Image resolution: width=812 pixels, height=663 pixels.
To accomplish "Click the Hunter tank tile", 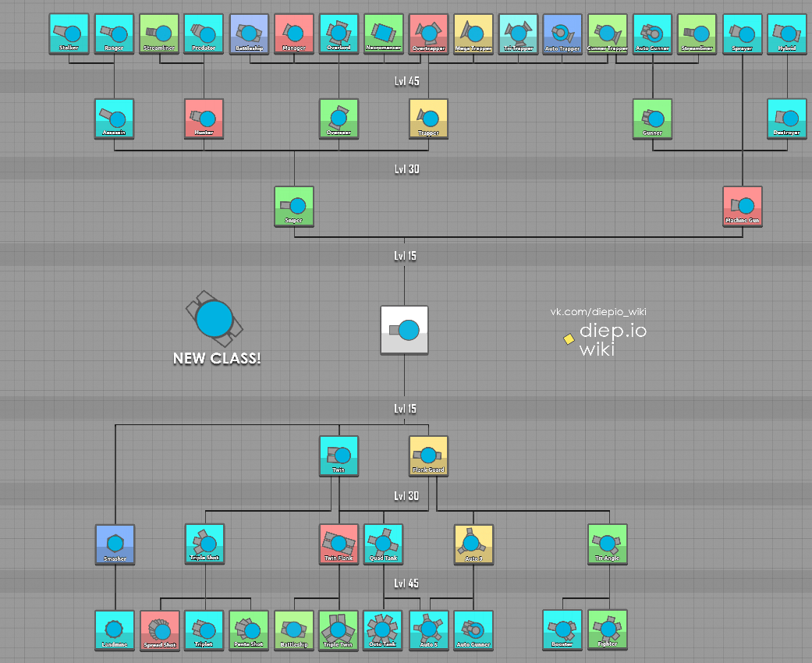I will point(204,119).
